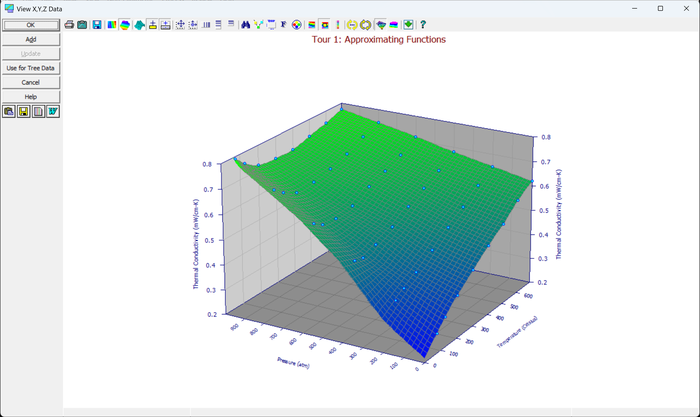Click the teal clipboard copy icon

[x=82, y=25]
